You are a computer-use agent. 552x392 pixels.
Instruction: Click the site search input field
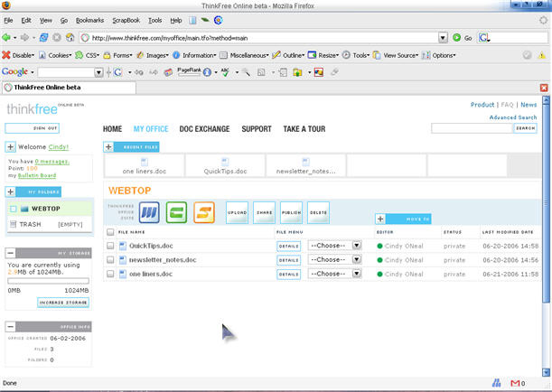[472, 128]
